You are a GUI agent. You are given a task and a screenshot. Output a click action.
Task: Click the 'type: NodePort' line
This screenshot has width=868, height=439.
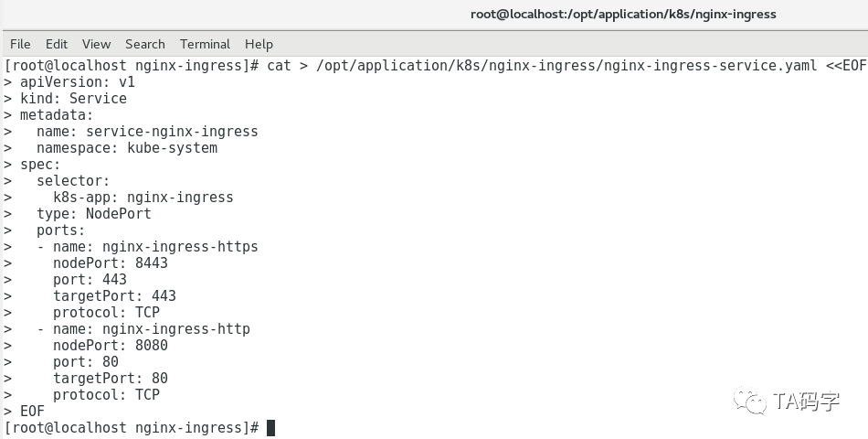click(x=94, y=214)
